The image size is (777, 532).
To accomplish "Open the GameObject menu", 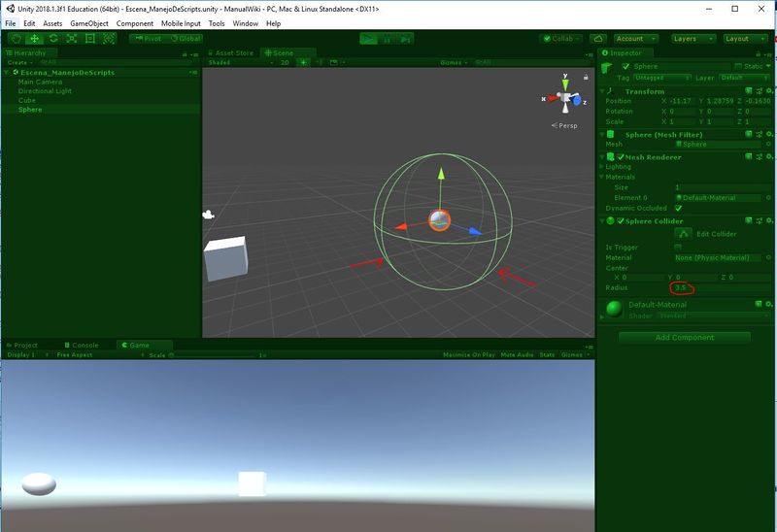I will tap(89, 23).
